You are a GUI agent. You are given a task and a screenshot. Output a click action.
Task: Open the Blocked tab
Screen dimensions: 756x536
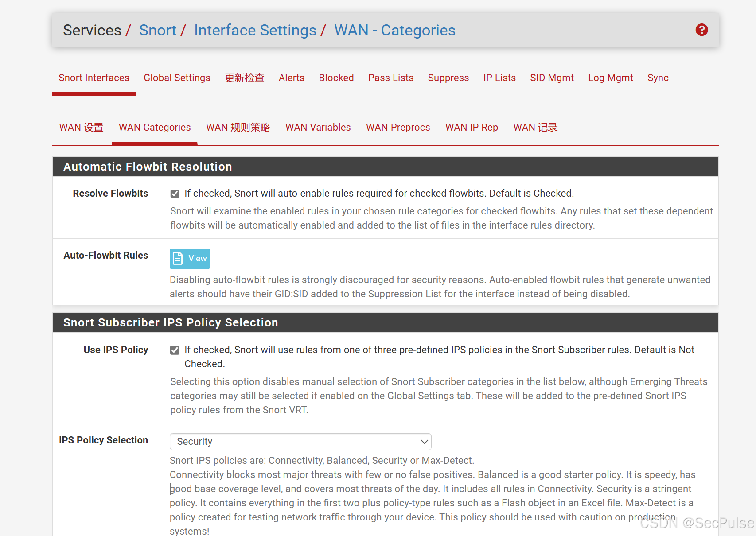pos(336,78)
